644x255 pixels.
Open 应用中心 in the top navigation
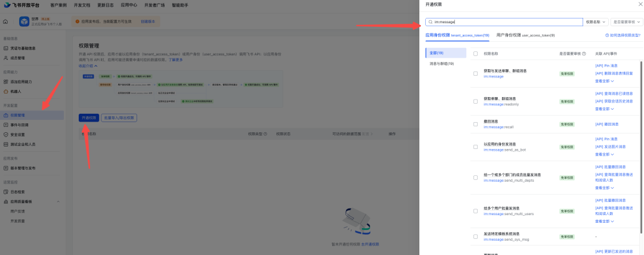129,5
